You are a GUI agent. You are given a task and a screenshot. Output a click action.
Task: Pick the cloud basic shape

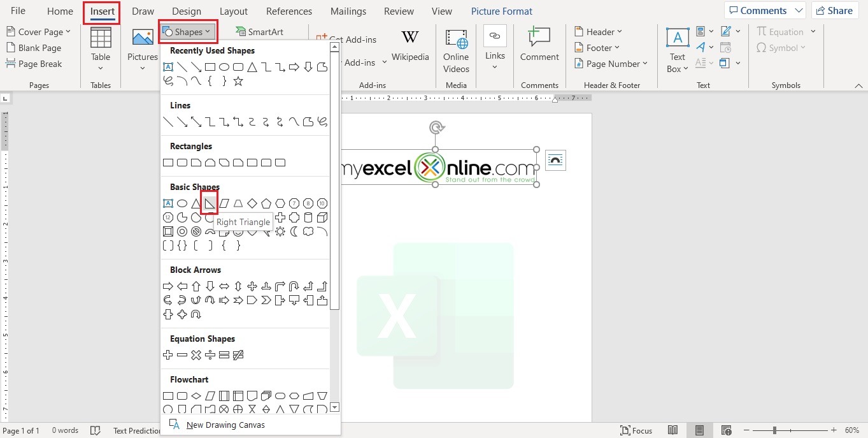pyautogui.click(x=308, y=231)
